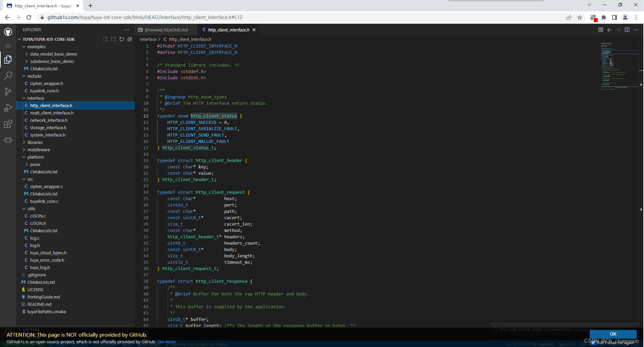Open the robot-face icon panel in activity bar
This screenshot has width=644, height=347.
(x=8, y=140)
